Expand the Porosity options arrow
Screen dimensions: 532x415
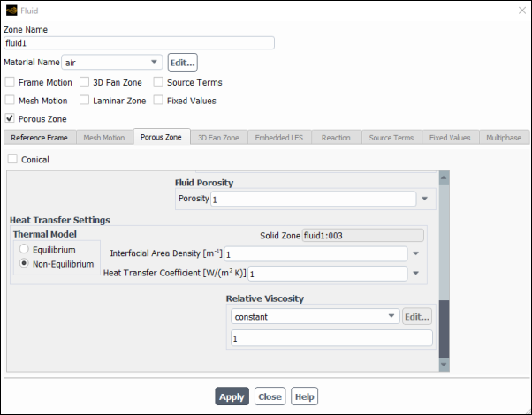(x=425, y=199)
